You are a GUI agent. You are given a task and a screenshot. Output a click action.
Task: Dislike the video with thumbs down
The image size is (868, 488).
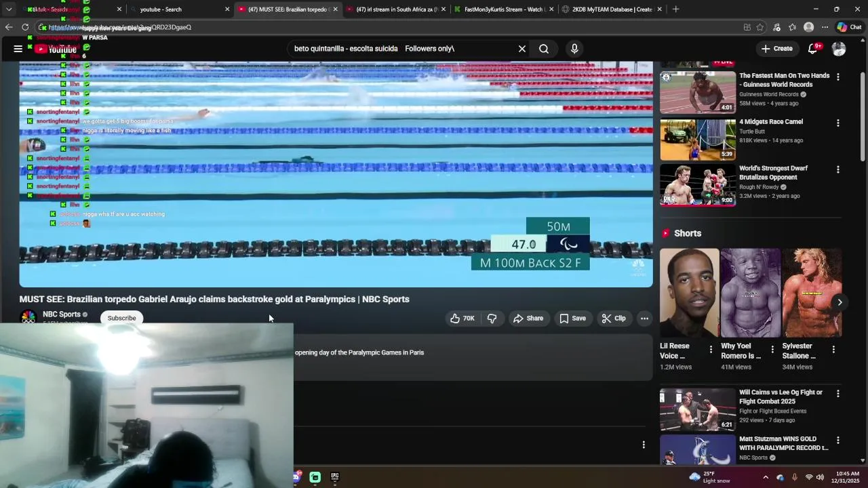point(492,319)
